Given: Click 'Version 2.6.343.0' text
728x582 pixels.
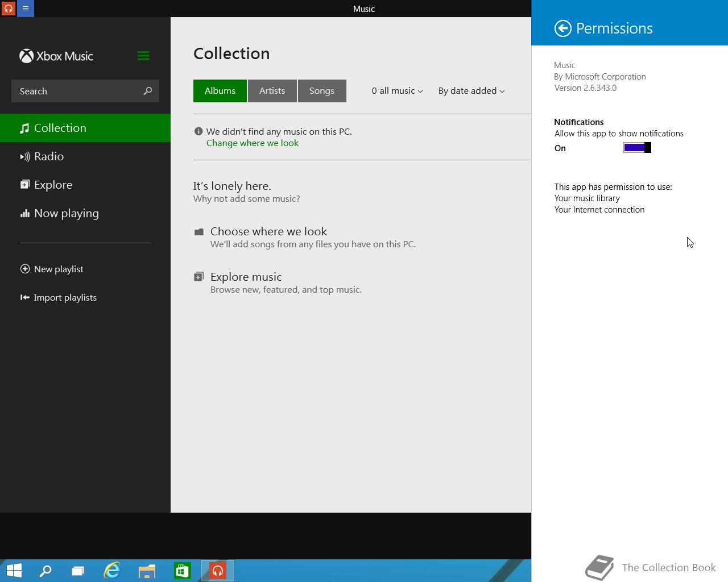Looking at the screenshot, I should (585, 88).
